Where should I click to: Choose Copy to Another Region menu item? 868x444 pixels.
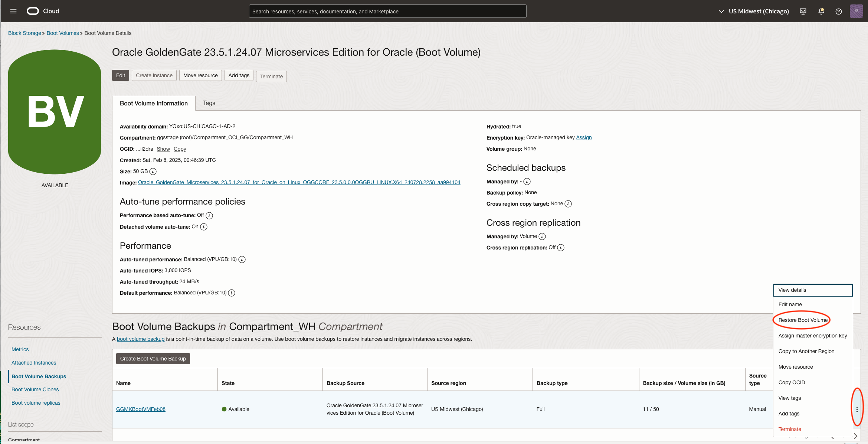point(806,351)
